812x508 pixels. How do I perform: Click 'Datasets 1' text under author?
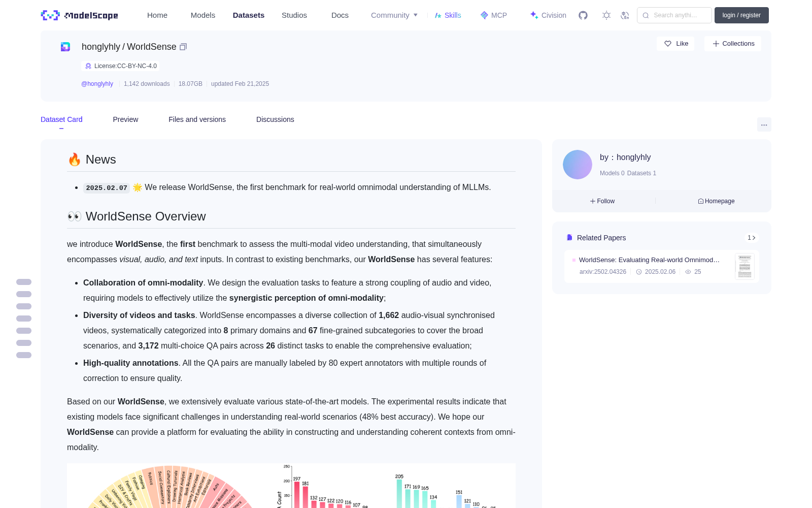641,173
